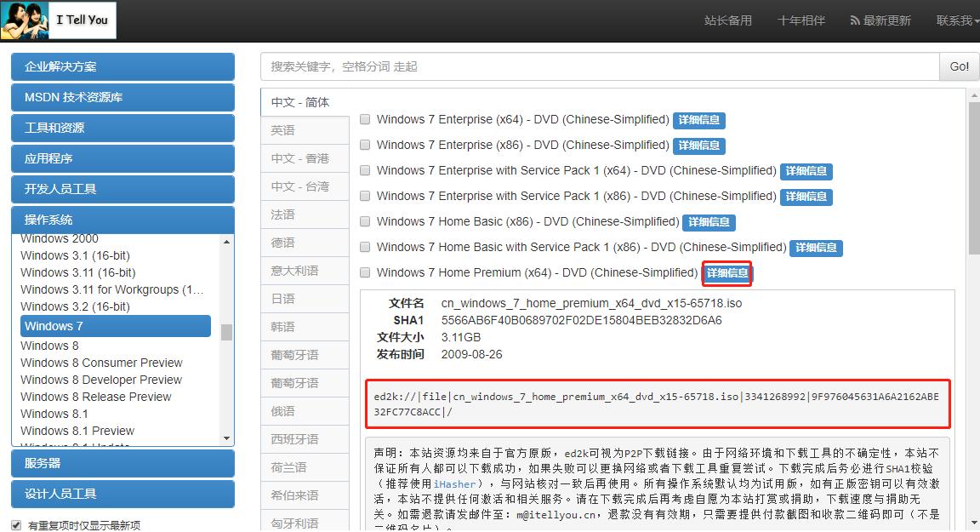980x532 pixels.
Task: Open the 设计人员工具 category panel
Action: [122, 494]
